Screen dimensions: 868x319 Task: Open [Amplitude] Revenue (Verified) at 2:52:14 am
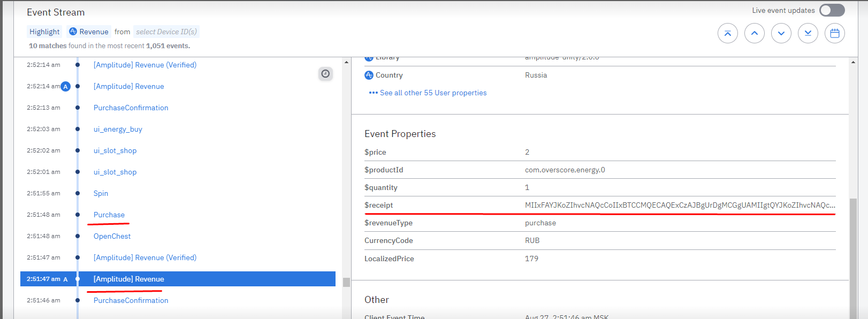(x=145, y=65)
